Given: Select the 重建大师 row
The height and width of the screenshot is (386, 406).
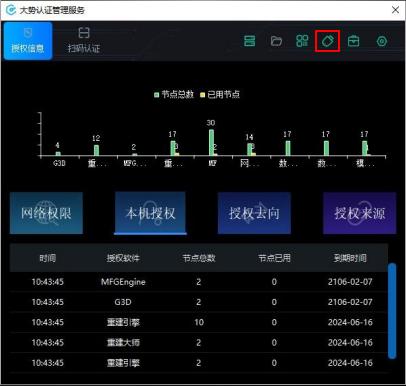Looking at the screenshot, I should (199, 342).
